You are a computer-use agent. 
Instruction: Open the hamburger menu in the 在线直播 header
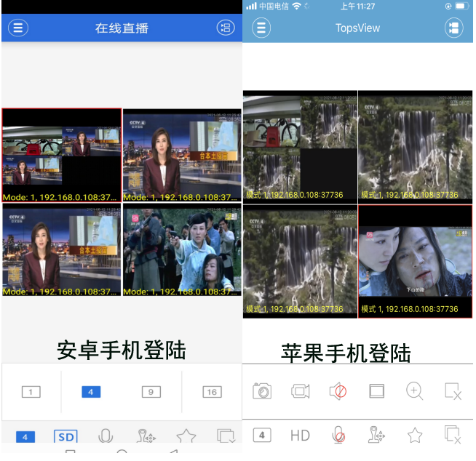(18, 28)
